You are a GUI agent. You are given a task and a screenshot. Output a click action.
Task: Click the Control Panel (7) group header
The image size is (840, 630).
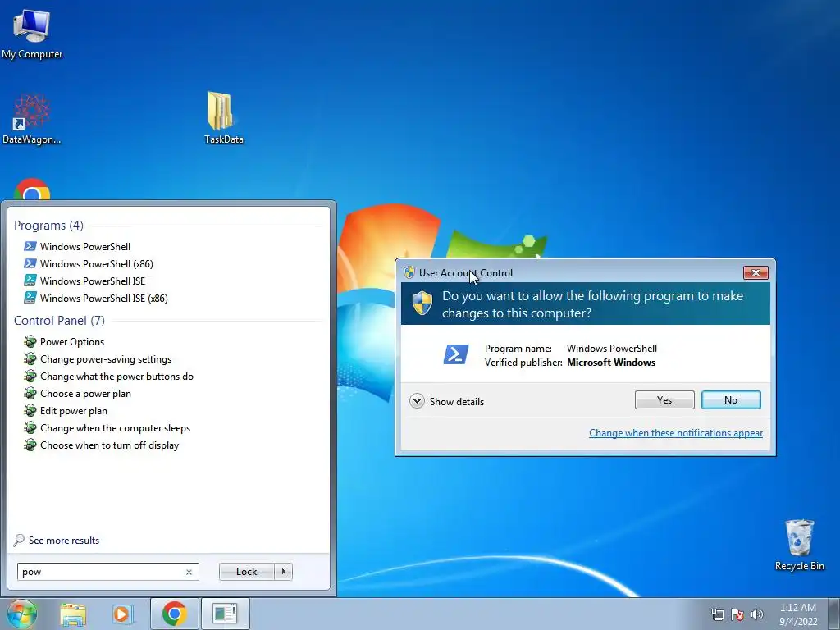click(x=59, y=321)
